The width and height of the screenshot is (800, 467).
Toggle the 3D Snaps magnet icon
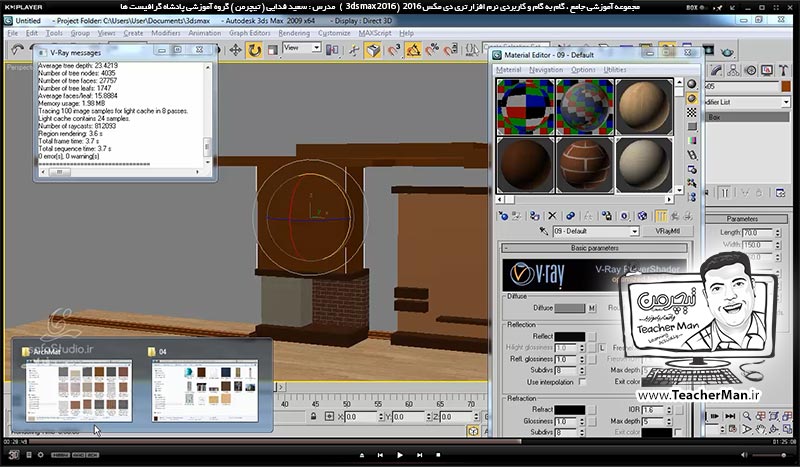[393, 50]
